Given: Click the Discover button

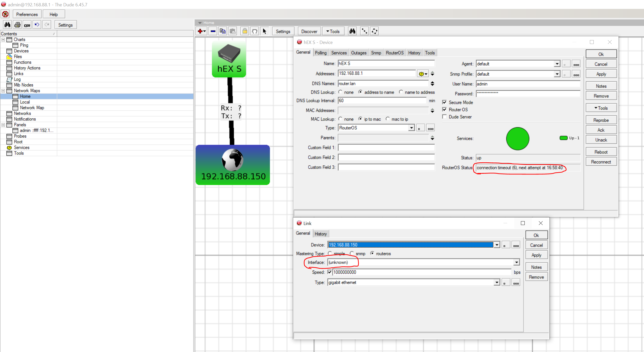Looking at the screenshot, I should [x=309, y=31].
